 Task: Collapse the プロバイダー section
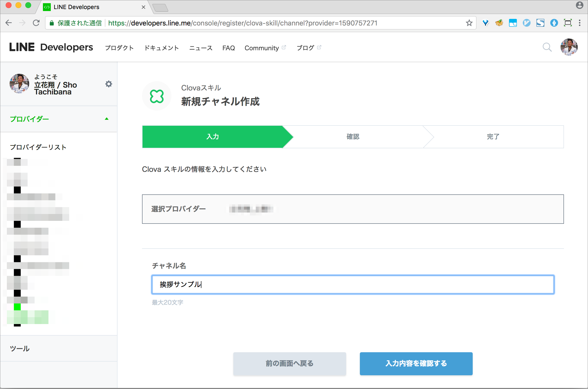[x=59, y=119]
